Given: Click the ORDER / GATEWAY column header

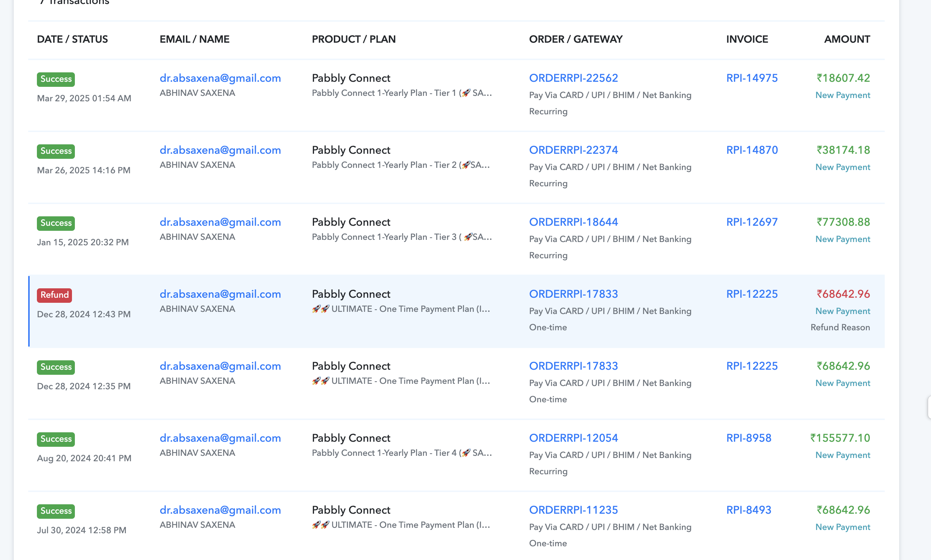Looking at the screenshot, I should [x=576, y=39].
